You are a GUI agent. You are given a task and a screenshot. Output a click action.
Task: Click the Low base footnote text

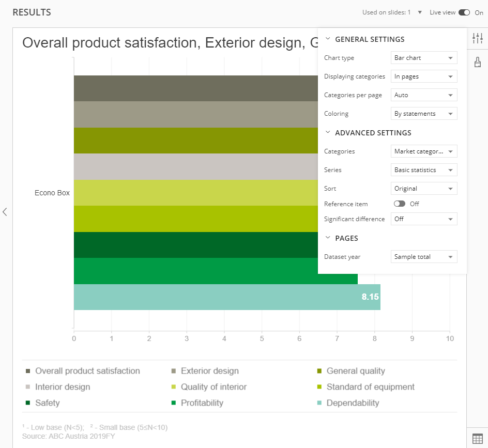(53, 427)
